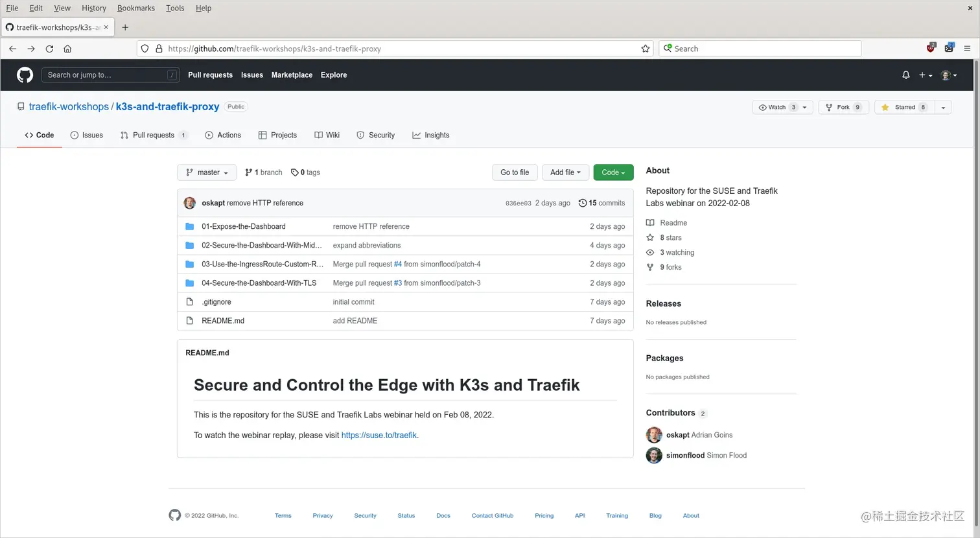Viewport: 980px width, 538px height.
Task: Click the branch icon beside 1 branch
Action: [x=248, y=172]
